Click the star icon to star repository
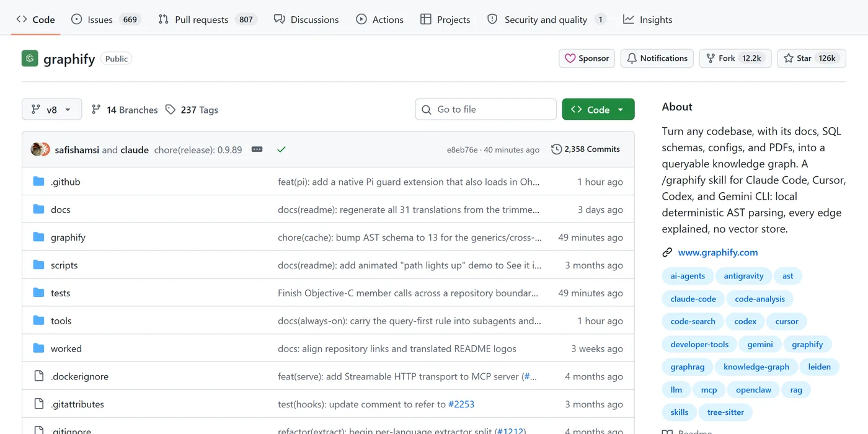This screenshot has width=868, height=434. point(789,58)
